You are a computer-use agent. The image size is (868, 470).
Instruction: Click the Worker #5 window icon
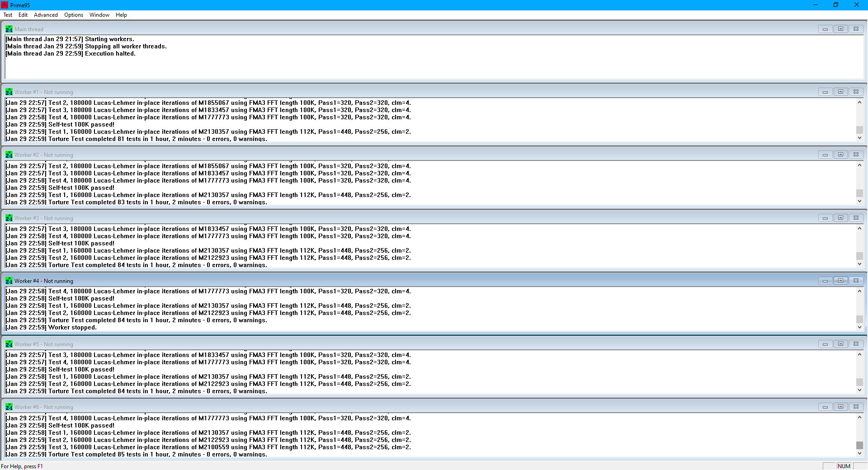click(9, 344)
